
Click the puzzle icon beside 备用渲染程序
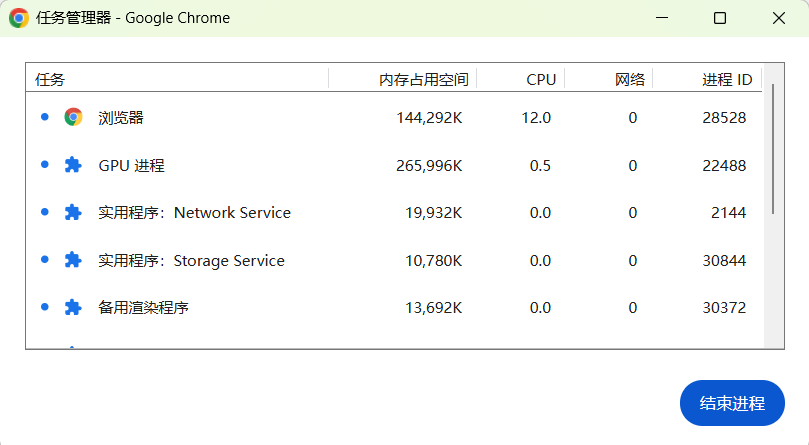(73, 307)
